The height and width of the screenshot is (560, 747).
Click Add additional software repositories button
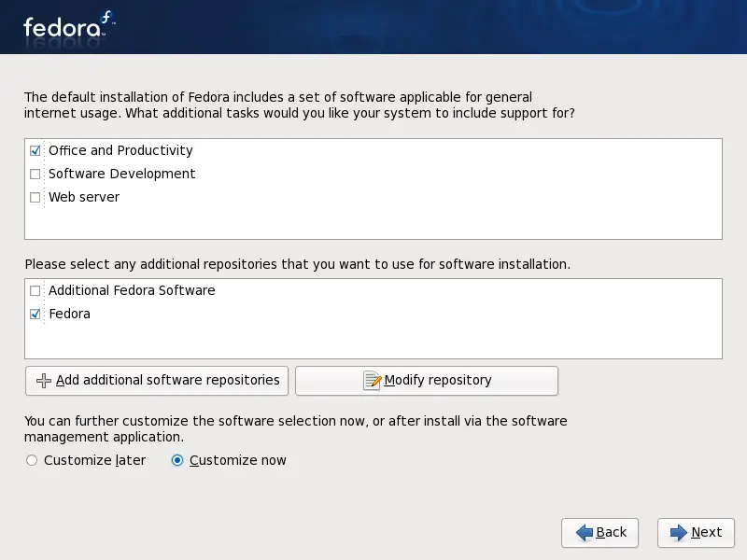[157, 381]
